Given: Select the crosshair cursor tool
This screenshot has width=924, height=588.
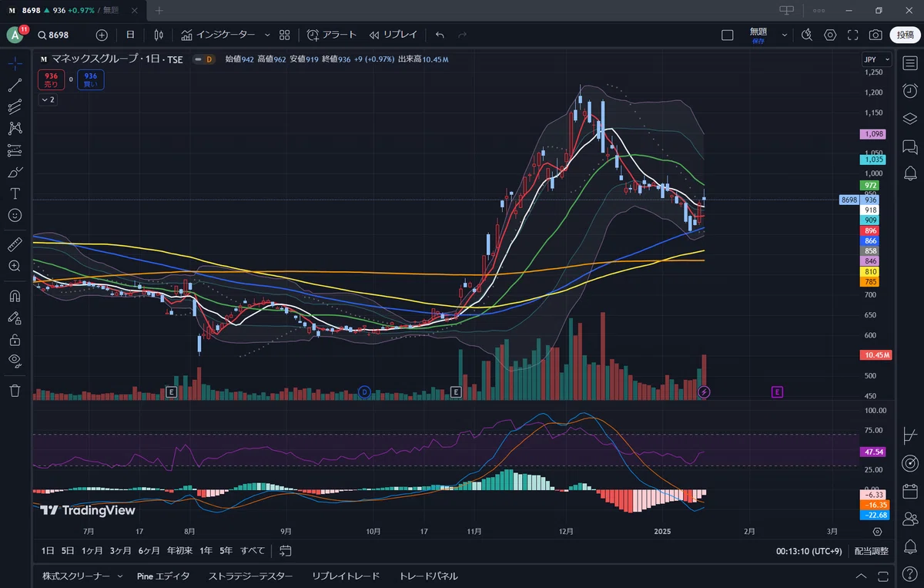Looking at the screenshot, I should pos(15,64).
